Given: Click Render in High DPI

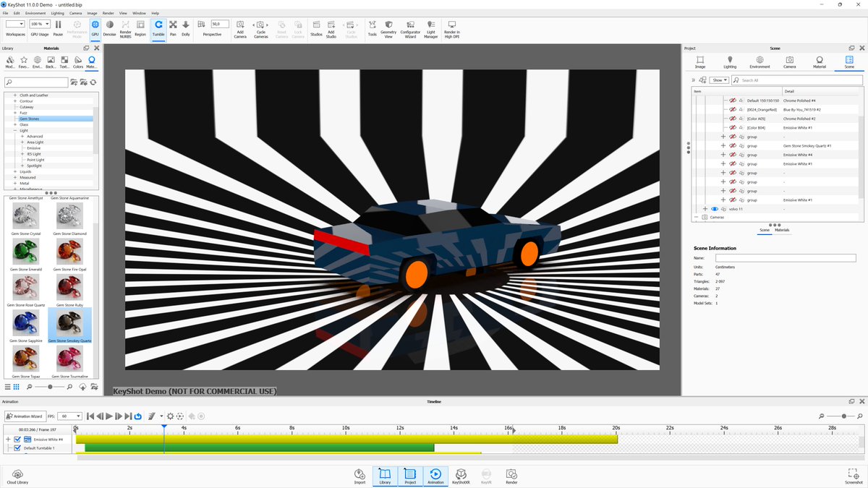Looking at the screenshot, I should pos(452,29).
